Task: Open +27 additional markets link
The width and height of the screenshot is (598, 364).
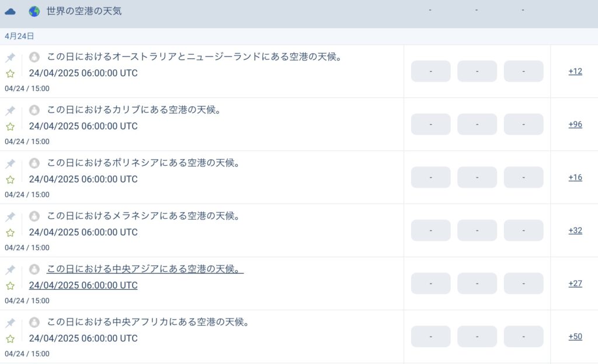Action: tap(575, 283)
